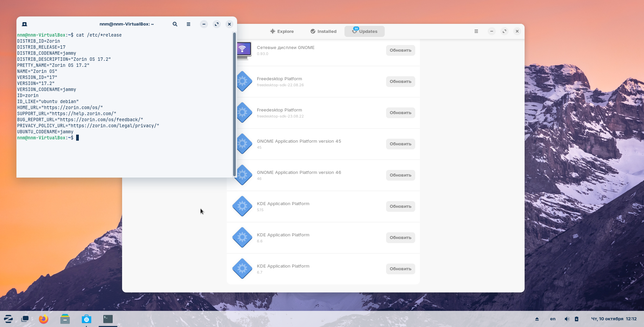
Task: Open the en keyboard layout indicator
Action: (x=553, y=319)
